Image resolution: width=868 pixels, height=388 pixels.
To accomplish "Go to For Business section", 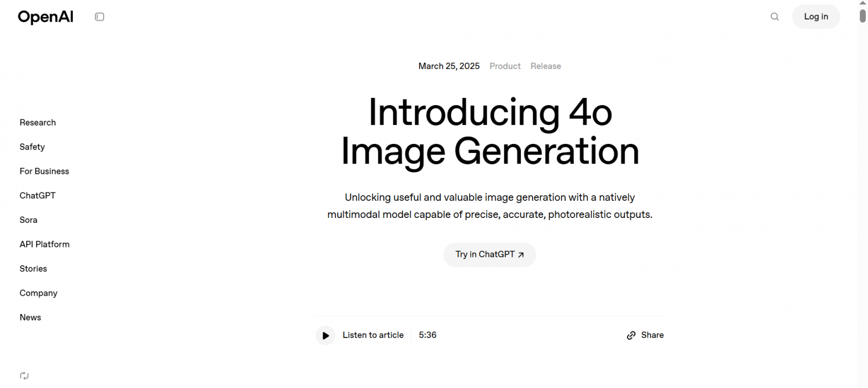I will pyautogui.click(x=45, y=171).
